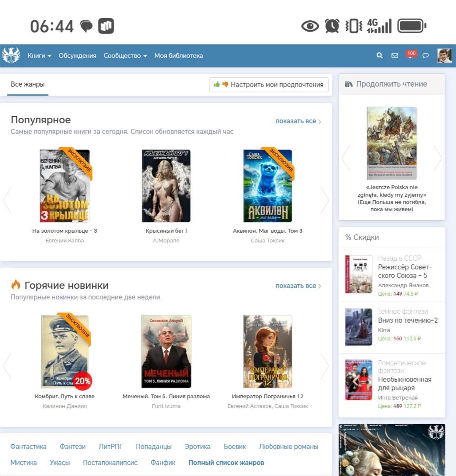456x476 pixels.
Task: Open author link Инга Ветреная
Action: click(398, 398)
